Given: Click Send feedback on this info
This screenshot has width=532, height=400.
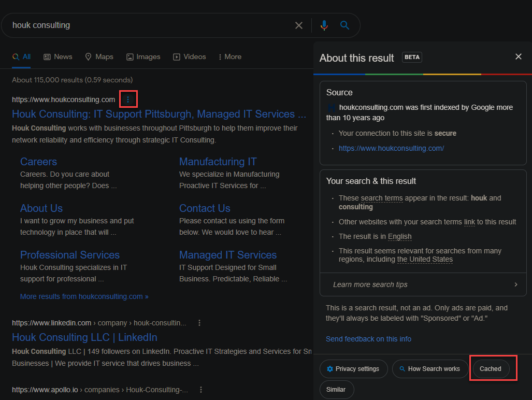Looking at the screenshot, I should [x=368, y=339].
